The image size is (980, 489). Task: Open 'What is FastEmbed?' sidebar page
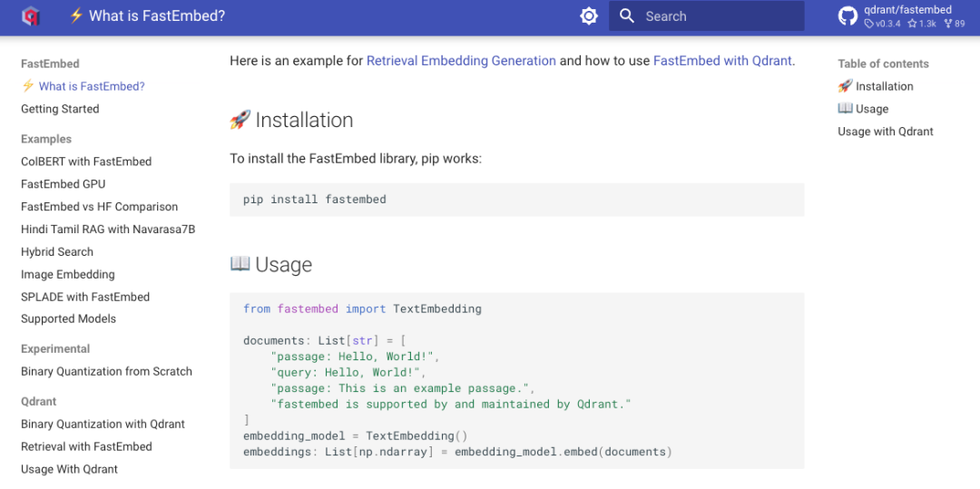[83, 86]
